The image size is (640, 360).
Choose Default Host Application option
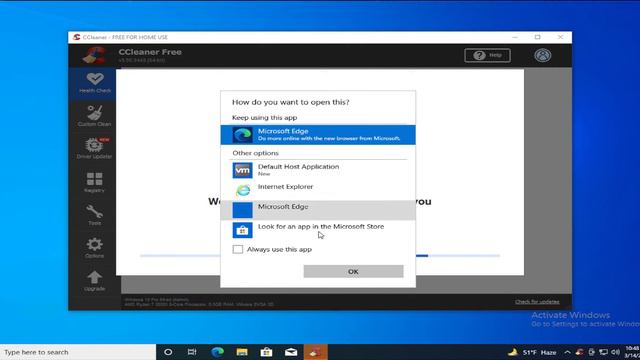pos(318,170)
